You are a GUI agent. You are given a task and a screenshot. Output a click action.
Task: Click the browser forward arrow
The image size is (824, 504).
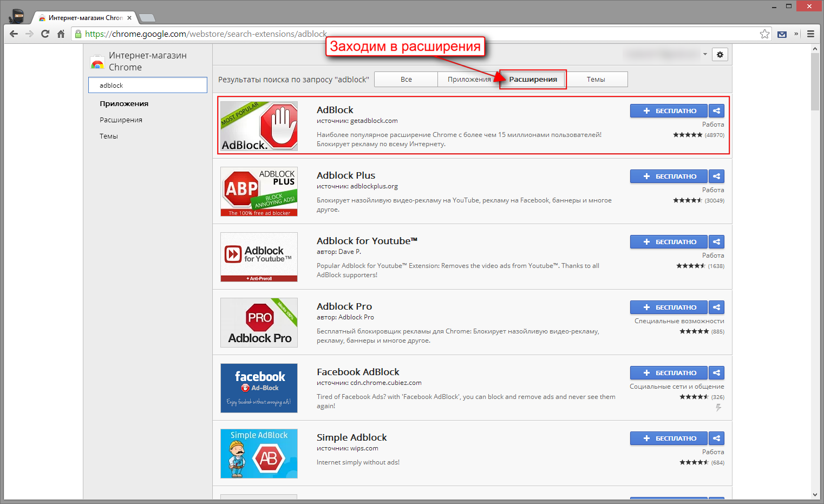click(30, 34)
